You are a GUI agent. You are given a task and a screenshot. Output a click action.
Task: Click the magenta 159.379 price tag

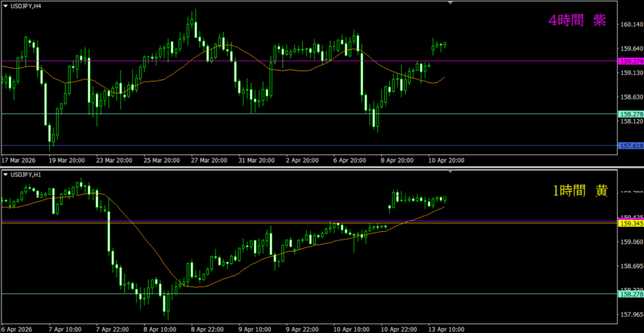point(630,61)
